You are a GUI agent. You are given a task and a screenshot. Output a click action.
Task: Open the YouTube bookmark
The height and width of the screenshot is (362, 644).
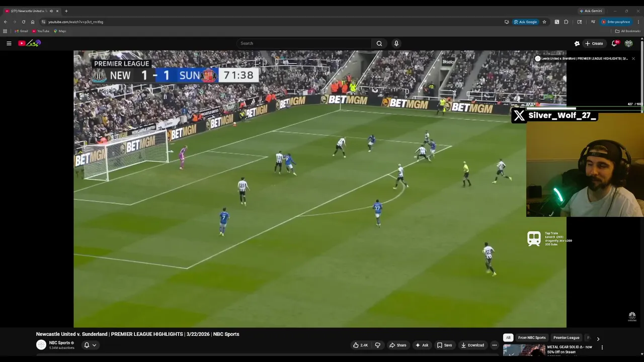(x=41, y=31)
